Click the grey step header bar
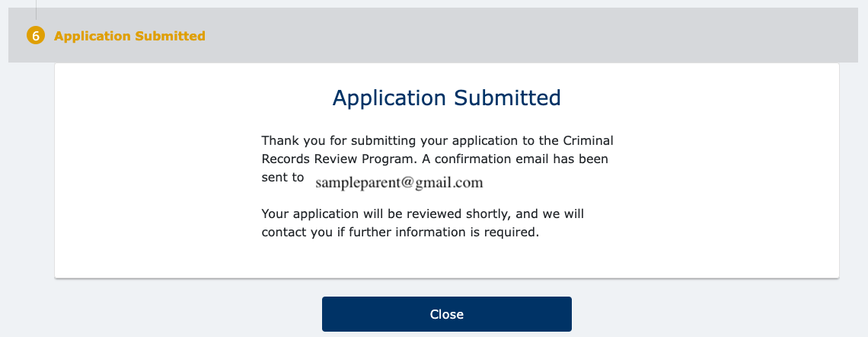This screenshot has height=337, width=868. coord(457,36)
